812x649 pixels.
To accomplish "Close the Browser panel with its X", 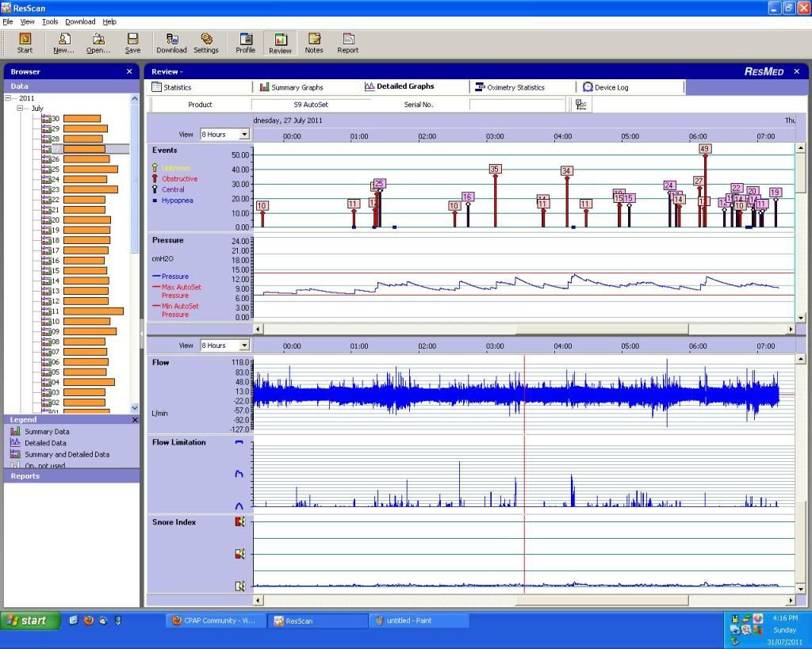I will 129,71.
